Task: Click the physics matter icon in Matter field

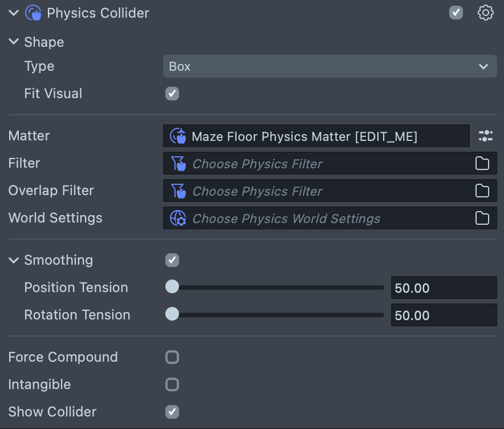Action: 178,136
